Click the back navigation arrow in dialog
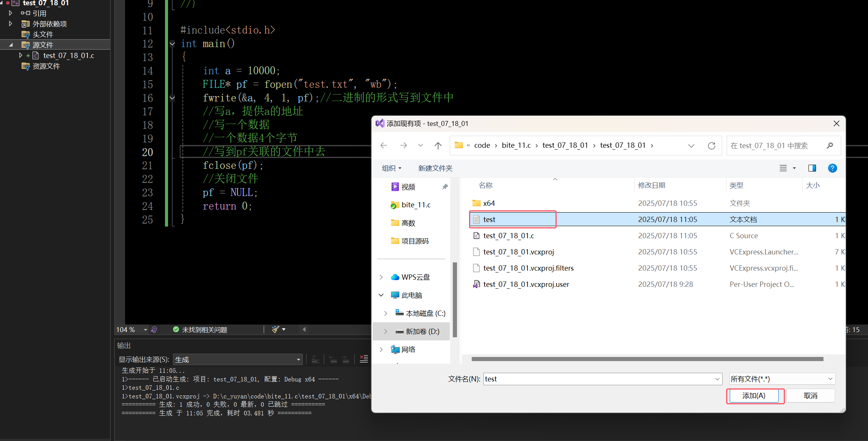The height and width of the screenshot is (441, 868). [384, 145]
